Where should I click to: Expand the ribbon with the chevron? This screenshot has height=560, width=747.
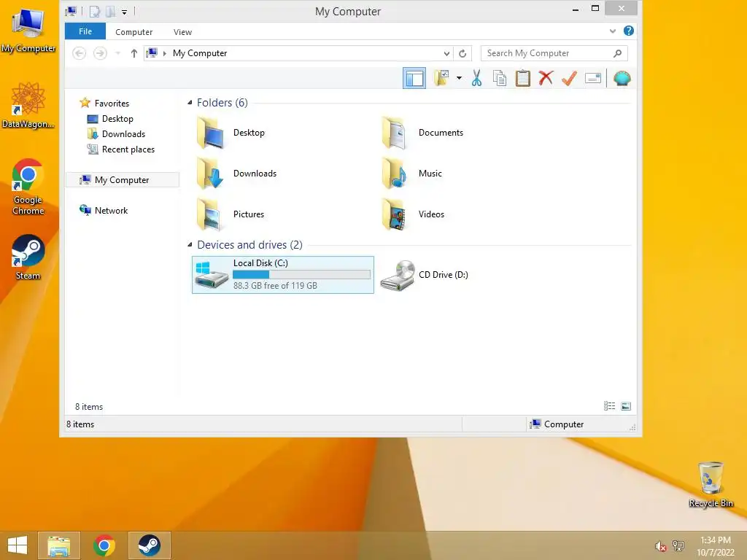pyautogui.click(x=613, y=31)
